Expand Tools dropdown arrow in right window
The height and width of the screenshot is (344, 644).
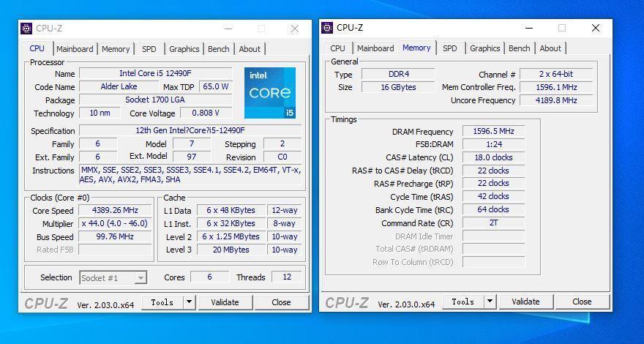pos(490,302)
